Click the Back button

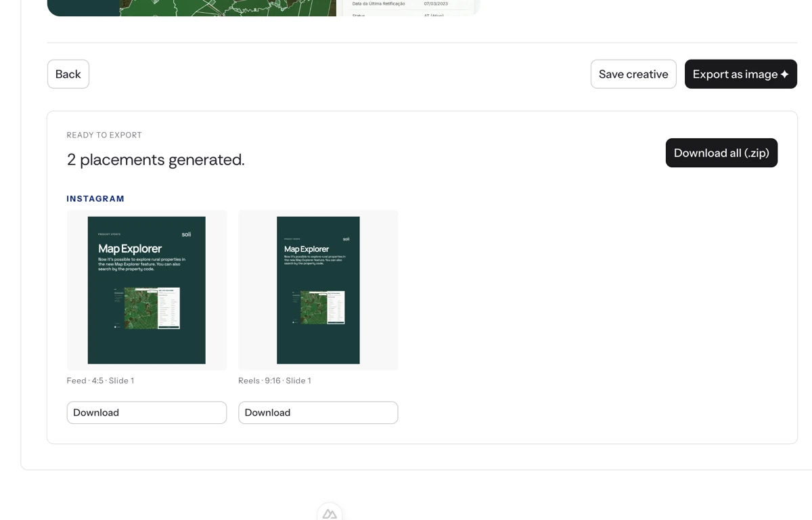point(68,74)
